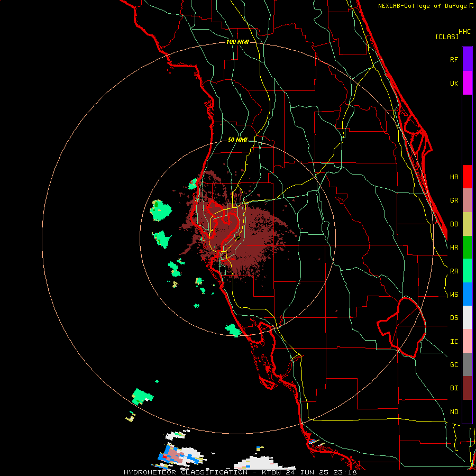The image size is (476, 476).
Task: Click the IC legend label
Action: click(454, 342)
